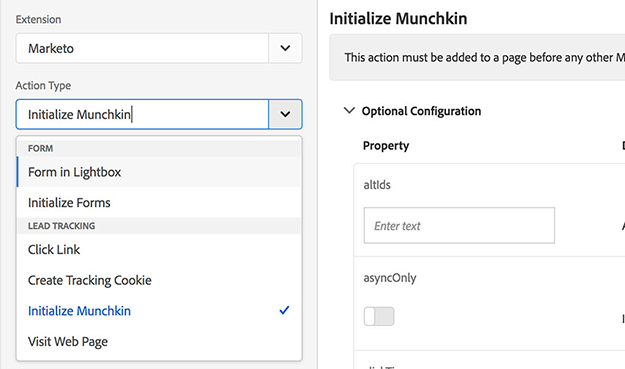
Task: Toggle the asyncOnly switch
Action: click(379, 316)
